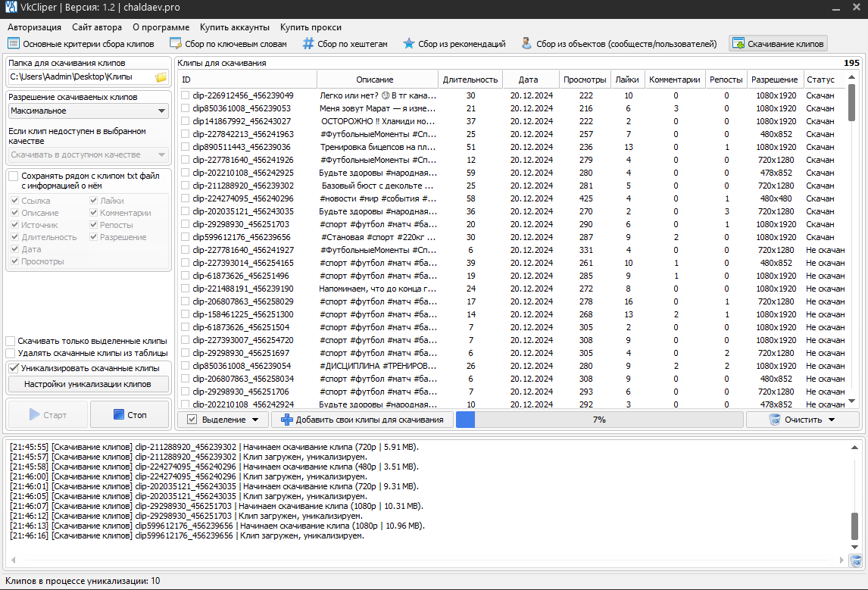The height and width of the screenshot is (590, 868).
Task: Open the hashtag collection tab icon
Action: pyautogui.click(x=308, y=44)
